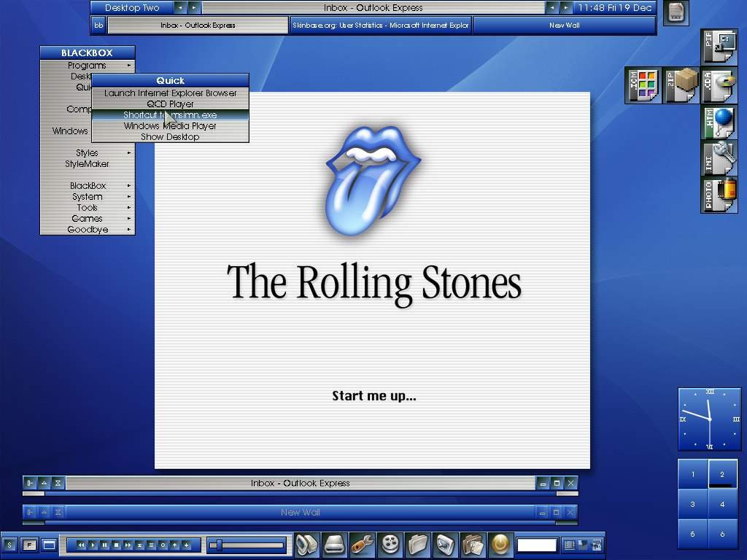Switch to Skinbase.org Internet Explorer taskbar button
The width and height of the screenshot is (747, 560).
pos(380,26)
